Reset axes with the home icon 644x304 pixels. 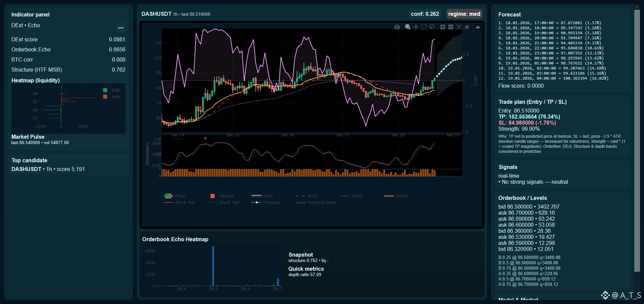[467, 27]
